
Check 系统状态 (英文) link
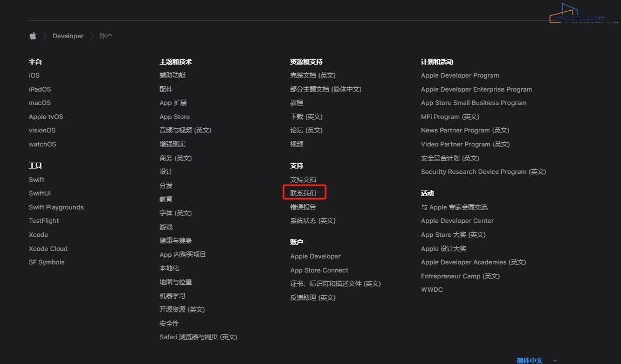click(x=313, y=221)
